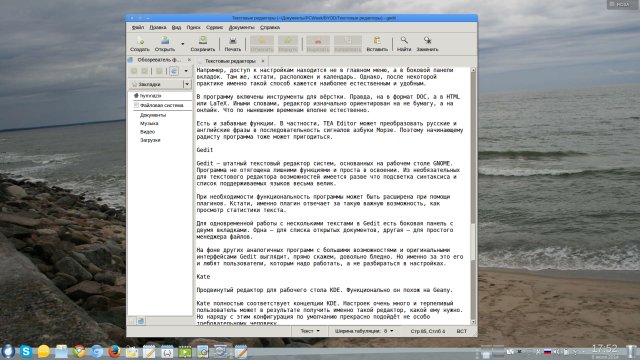Open Skype from the taskbar
Screen dimensions: 640x360
coord(26,351)
